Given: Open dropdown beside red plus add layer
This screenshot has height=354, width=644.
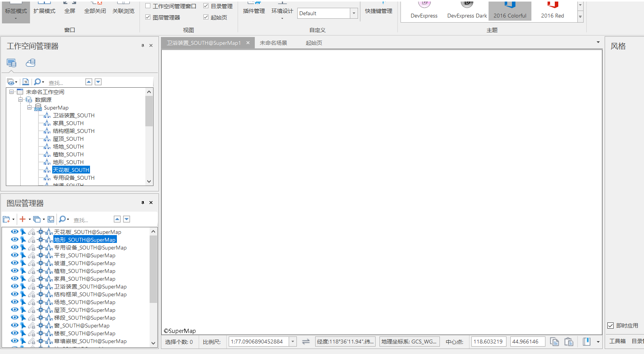Looking at the screenshot, I should click(30, 219).
